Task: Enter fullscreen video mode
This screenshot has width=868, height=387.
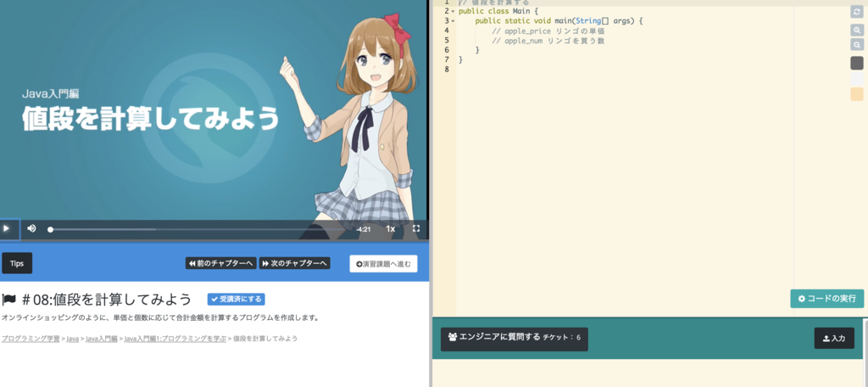Action: point(416,228)
